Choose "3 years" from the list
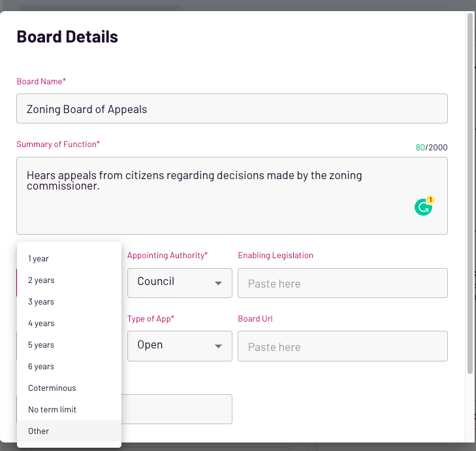476x451 pixels. click(x=42, y=302)
